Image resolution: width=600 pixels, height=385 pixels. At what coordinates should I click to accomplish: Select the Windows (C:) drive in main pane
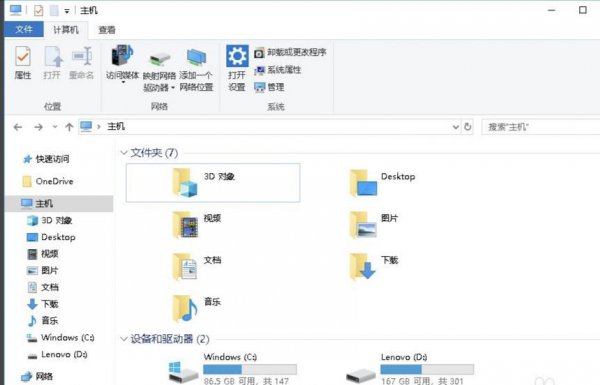[x=232, y=368]
